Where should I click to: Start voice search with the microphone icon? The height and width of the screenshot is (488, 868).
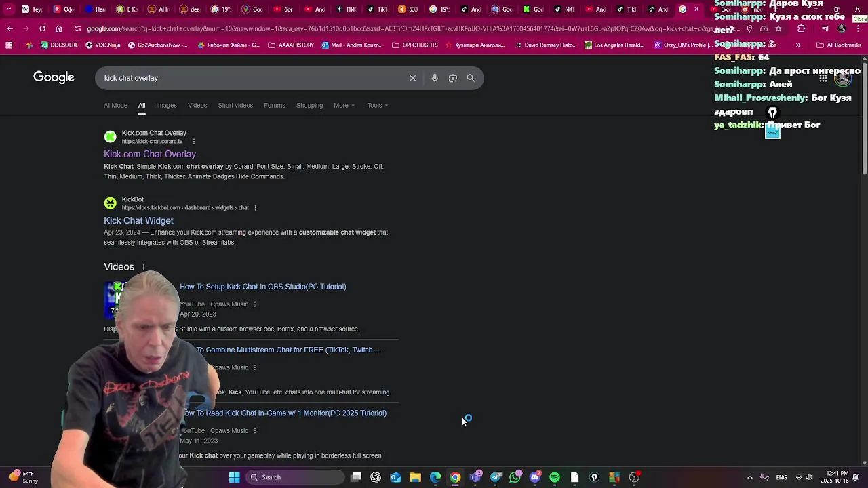tap(435, 78)
